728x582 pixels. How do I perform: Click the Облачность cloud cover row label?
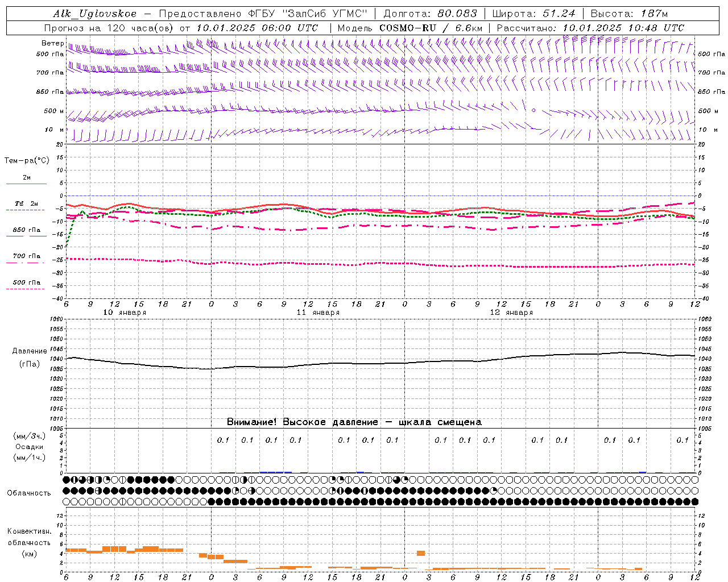(29, 493)
